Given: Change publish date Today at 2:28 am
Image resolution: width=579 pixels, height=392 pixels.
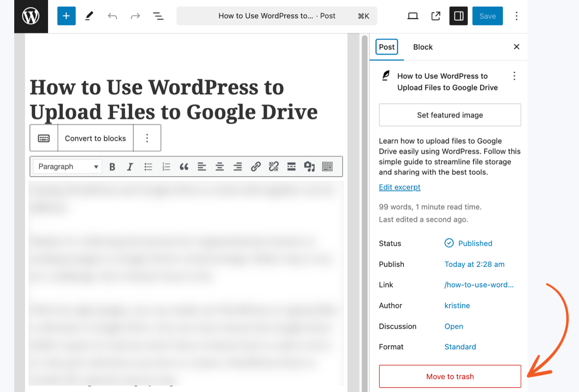Looking at the screenshot, I should coord(474,264).
